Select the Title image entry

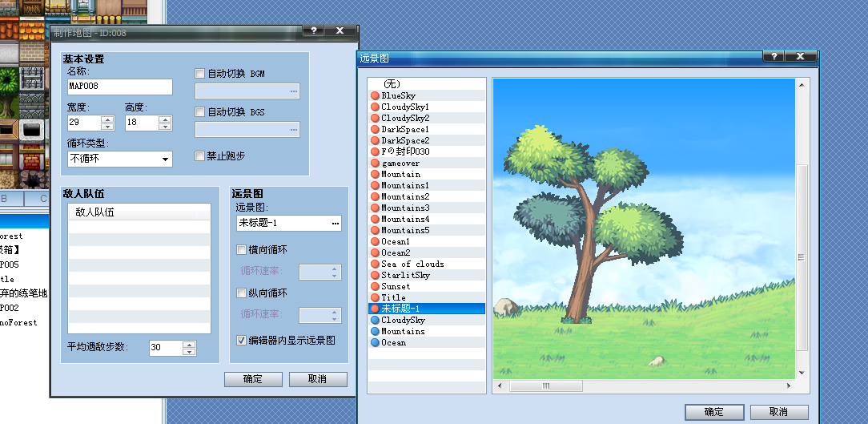coord(426,297)
